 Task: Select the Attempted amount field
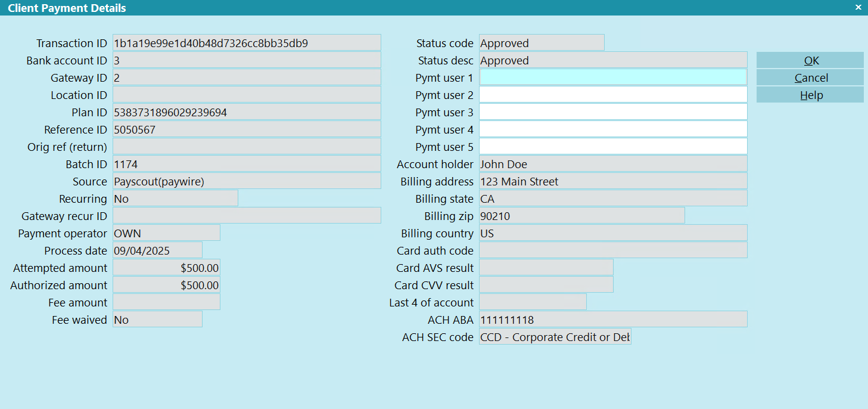[x=166, y=268]
